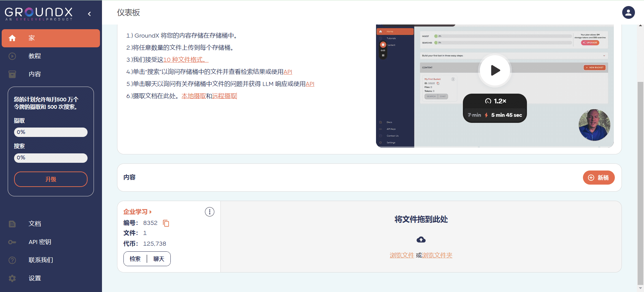Click the 1.2× playback speed badge

point(495,101)
